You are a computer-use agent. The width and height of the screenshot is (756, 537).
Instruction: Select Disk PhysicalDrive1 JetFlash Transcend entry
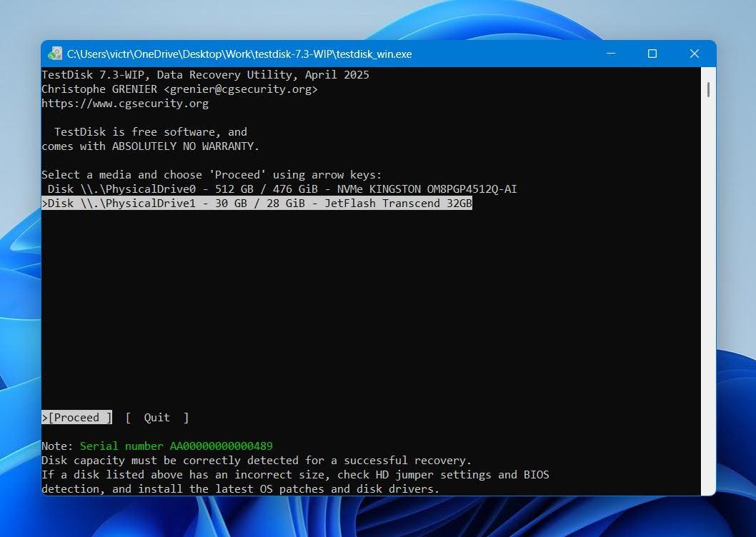click(257, 204)
